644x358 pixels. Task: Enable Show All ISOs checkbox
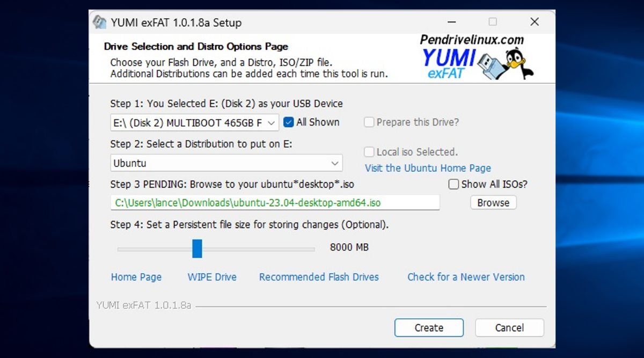pyautogui.click(x=453, y=184)
